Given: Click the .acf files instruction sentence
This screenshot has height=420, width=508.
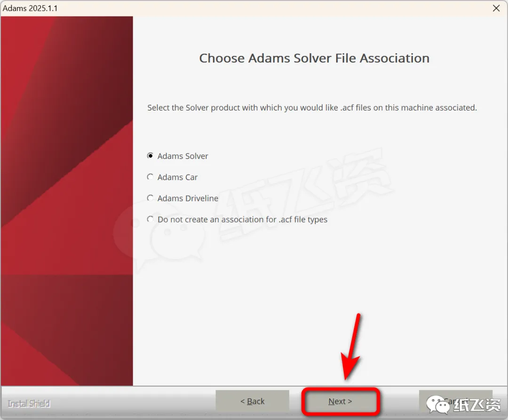Looking at the screenshot, I should click(x=312, y=108).
